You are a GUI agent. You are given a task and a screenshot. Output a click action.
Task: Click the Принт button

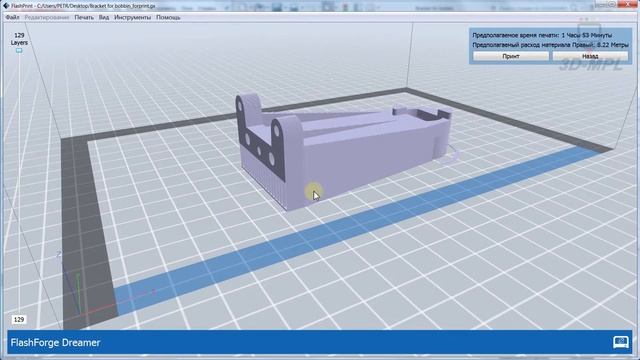[x=511, y=56]
